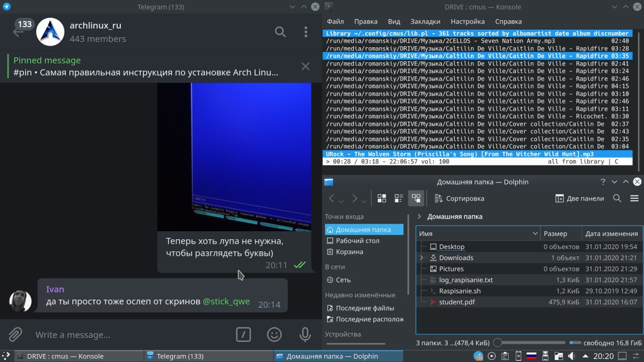Click the highlighted Rapidfire 03:35 track
This screenshot has height=362, width=644.
pyautogui.click(x=477, y=56)
